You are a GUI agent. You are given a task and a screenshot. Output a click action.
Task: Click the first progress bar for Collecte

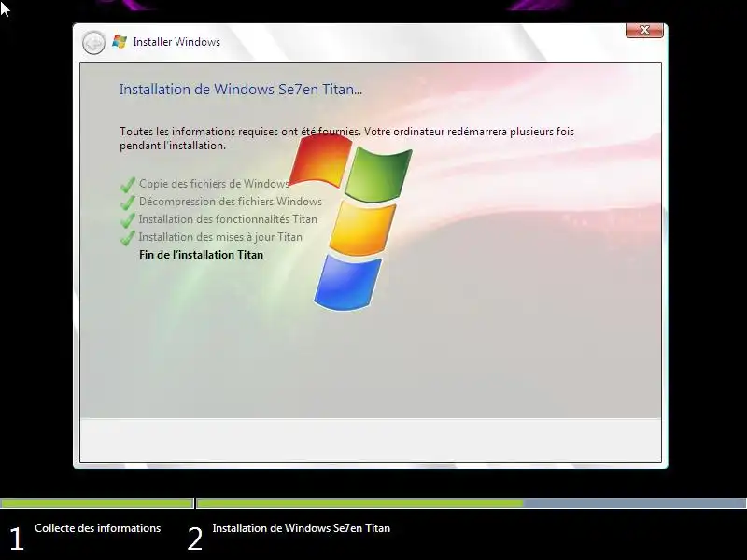97,503
